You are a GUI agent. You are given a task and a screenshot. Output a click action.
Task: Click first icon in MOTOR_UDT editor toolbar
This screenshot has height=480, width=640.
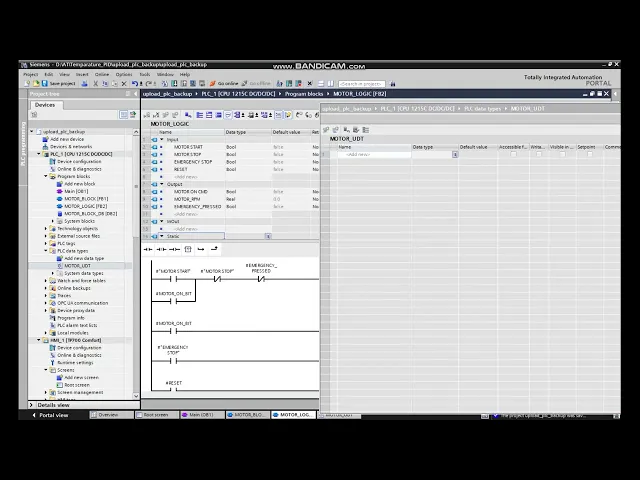coord(326,130)
